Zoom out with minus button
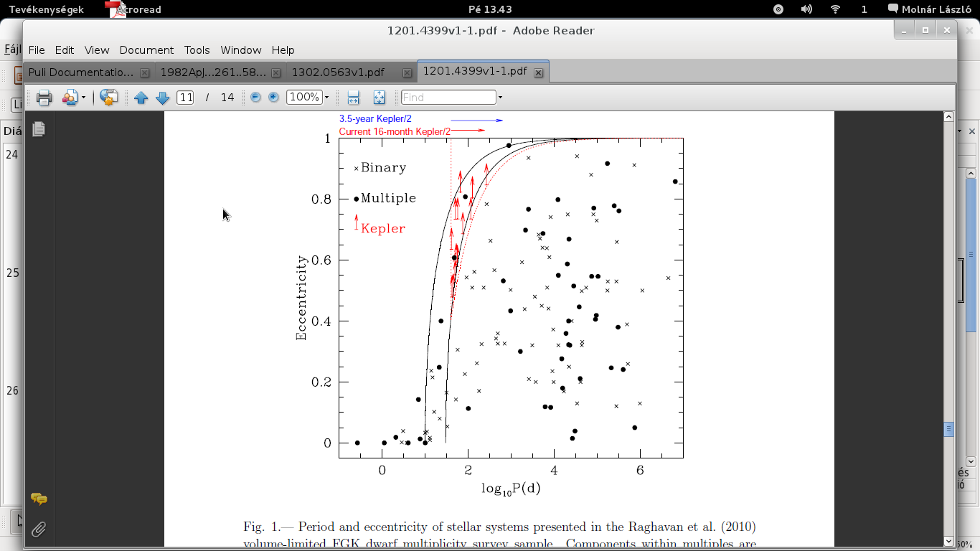980x551 pixels. (x=255, y=97)
